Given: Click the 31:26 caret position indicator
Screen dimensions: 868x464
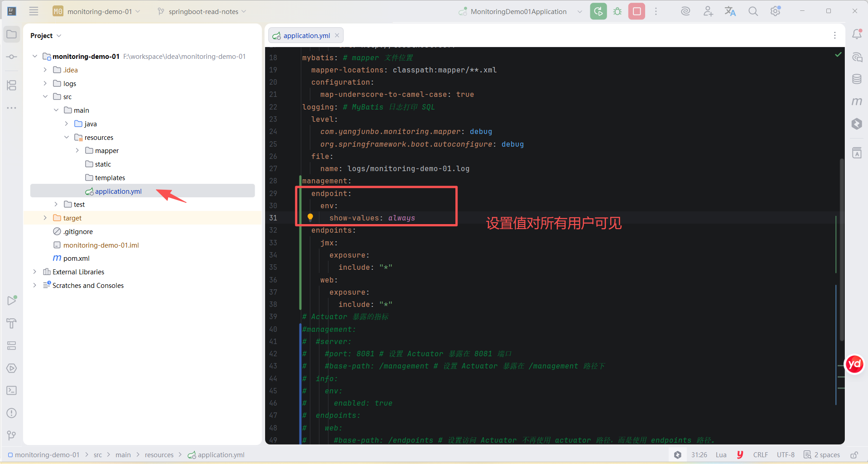Looking at the screenshot, I should pos(699,455).
